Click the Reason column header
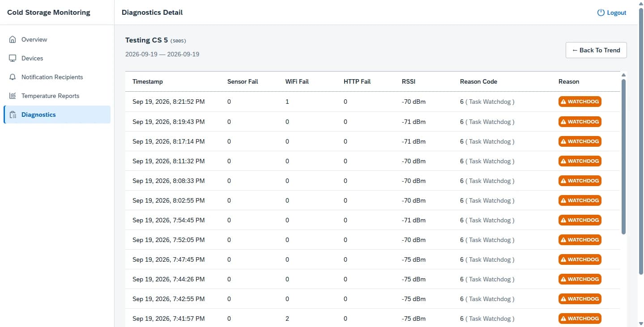This screenshot has height=327, width=644. [569, 81]
